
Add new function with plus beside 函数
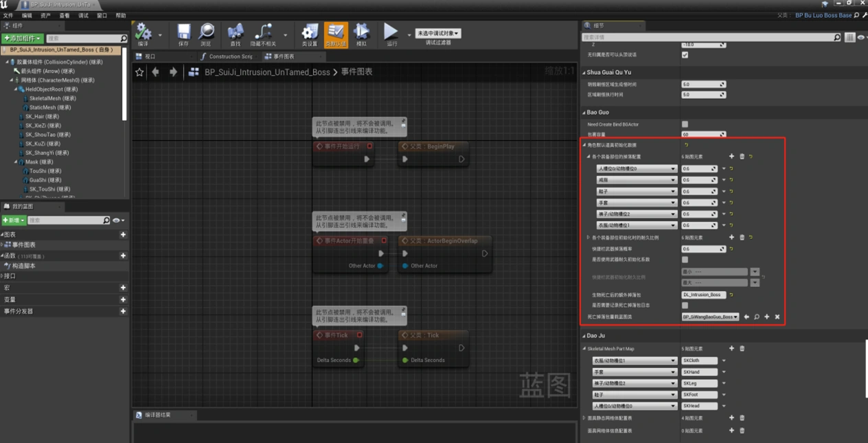tap(123, 255)
